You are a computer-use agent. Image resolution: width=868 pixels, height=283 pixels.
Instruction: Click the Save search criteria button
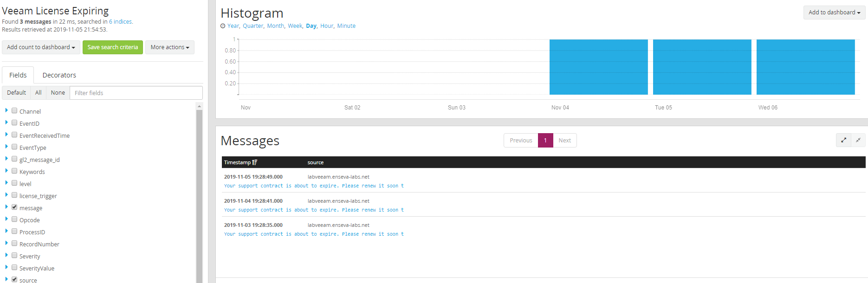pyautogui.click(x=113, y=47)
